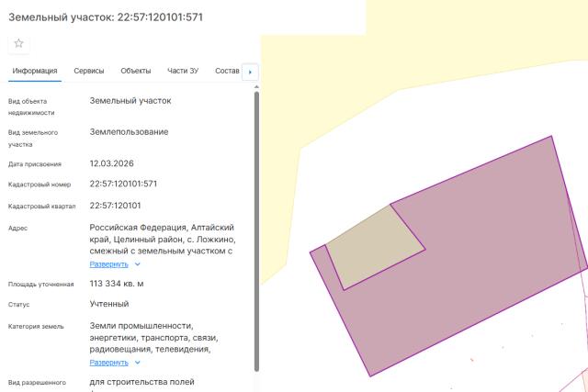Expand land category using its chevron arrow
588x392 pixels.
pos(138,362)
